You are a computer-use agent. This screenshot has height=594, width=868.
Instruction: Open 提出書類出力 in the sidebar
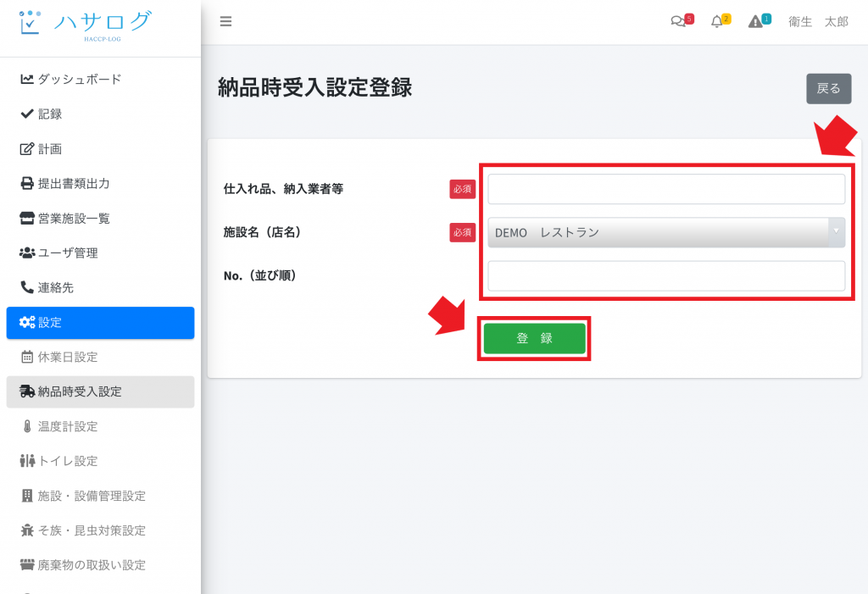pos(100,183)
